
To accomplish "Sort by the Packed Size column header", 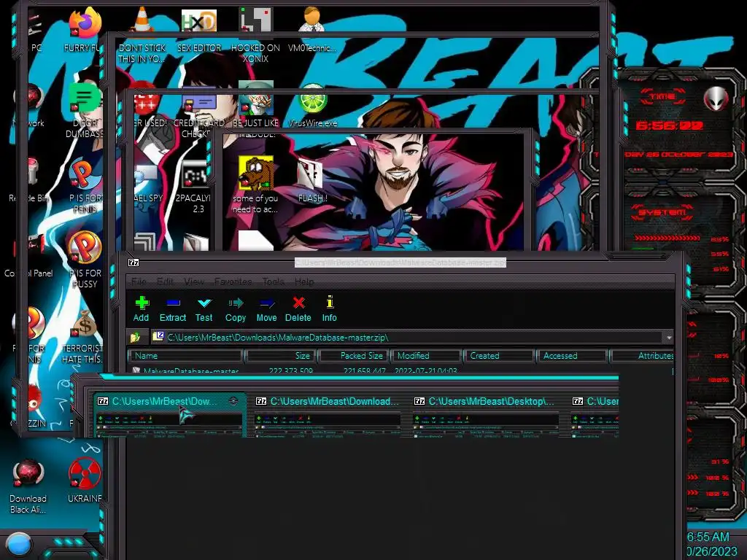I will click(x=354, y=356).
